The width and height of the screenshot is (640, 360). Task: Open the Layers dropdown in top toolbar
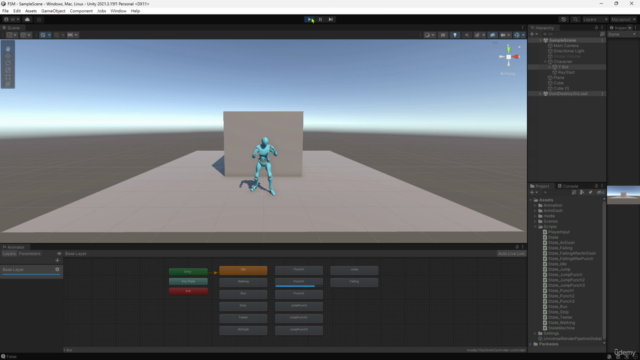pos(595,19)
